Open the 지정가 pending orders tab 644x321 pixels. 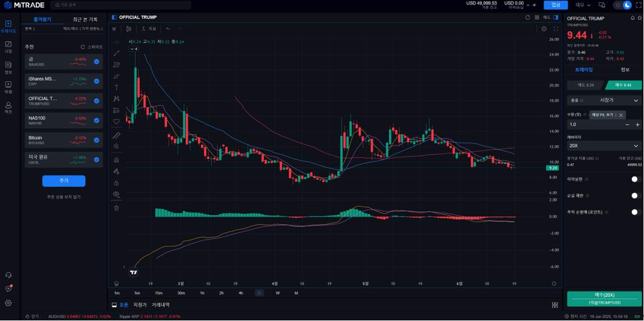(x=140, y=305)
